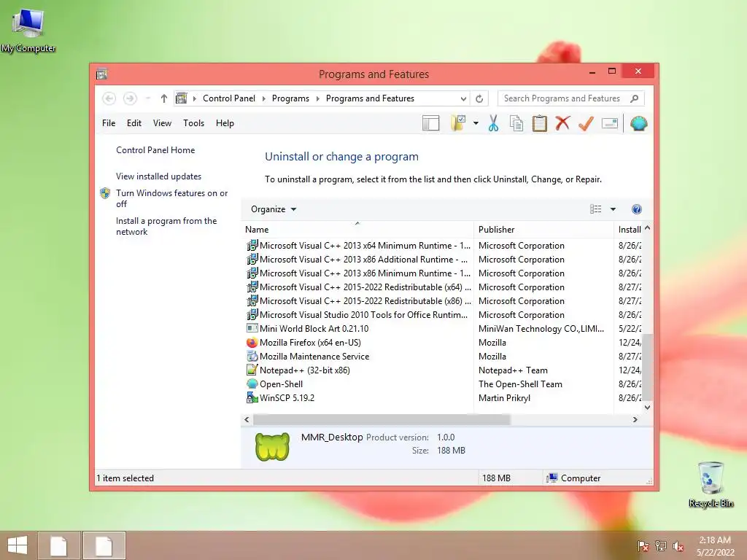747x560 pixels.
Task: Open the Edit menu
Action: tap(134, 123)
